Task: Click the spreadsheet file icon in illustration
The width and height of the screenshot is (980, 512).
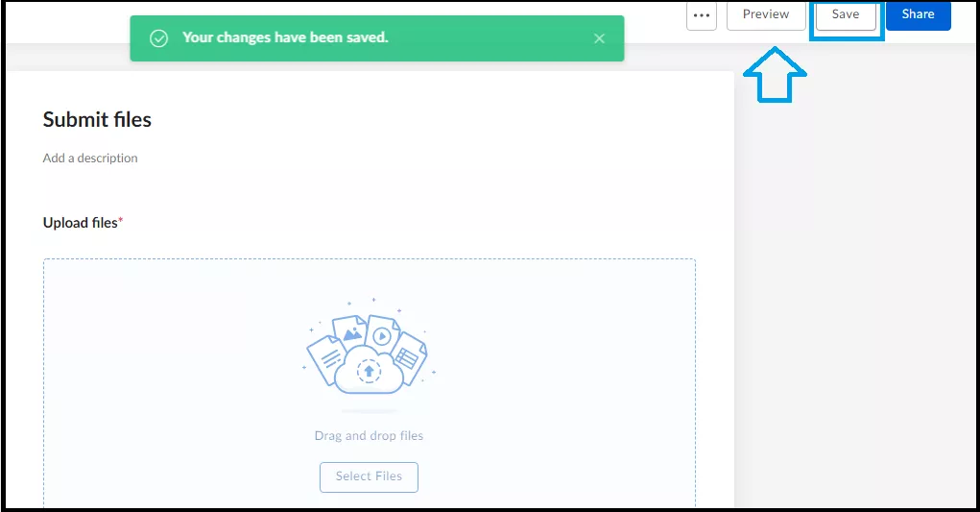Action: (410, 357)
